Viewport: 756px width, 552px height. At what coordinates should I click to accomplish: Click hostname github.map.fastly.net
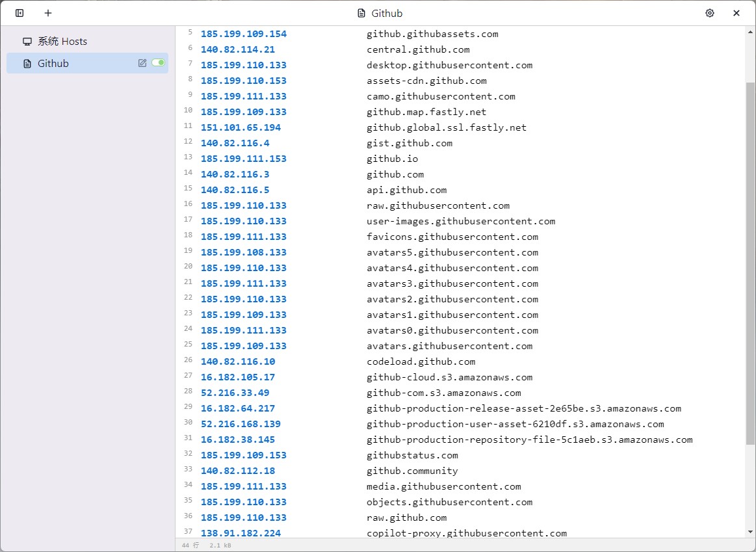coord(426,112)
